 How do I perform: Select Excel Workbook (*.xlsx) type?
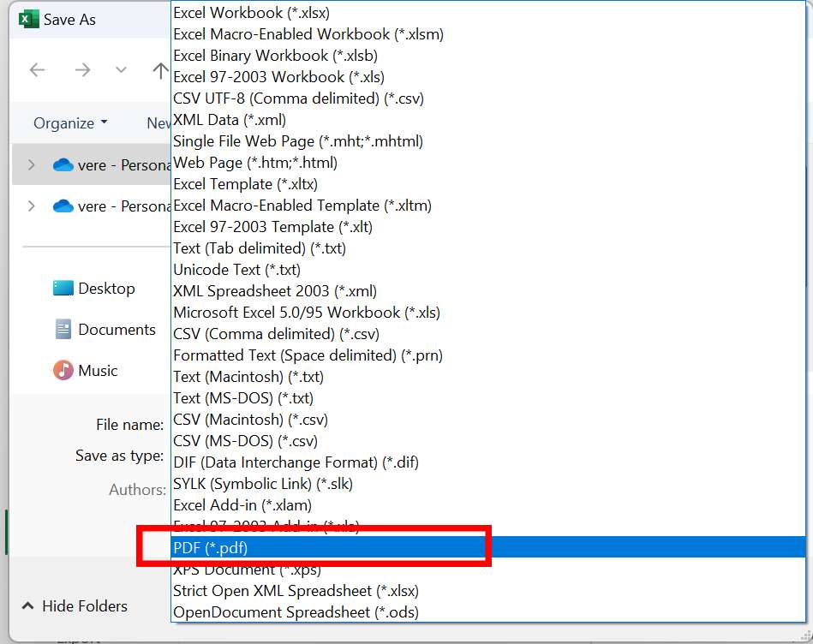[x=488, y=13]
